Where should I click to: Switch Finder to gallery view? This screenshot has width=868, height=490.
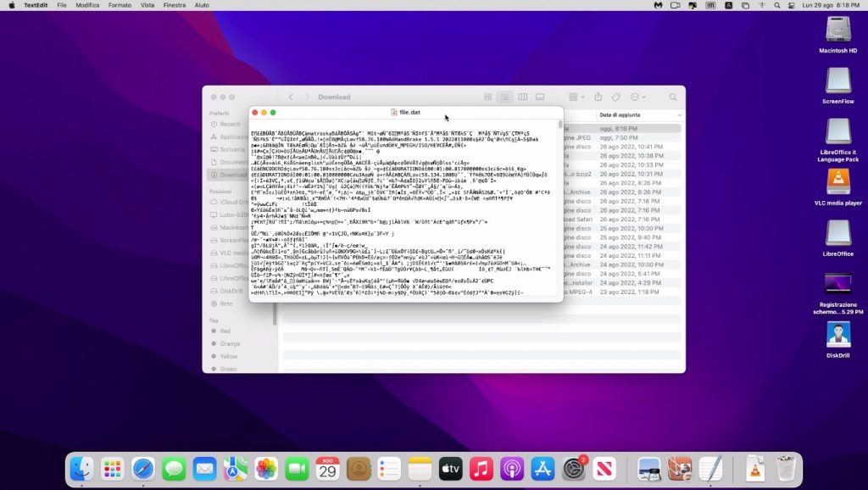[x=541, y=97]
